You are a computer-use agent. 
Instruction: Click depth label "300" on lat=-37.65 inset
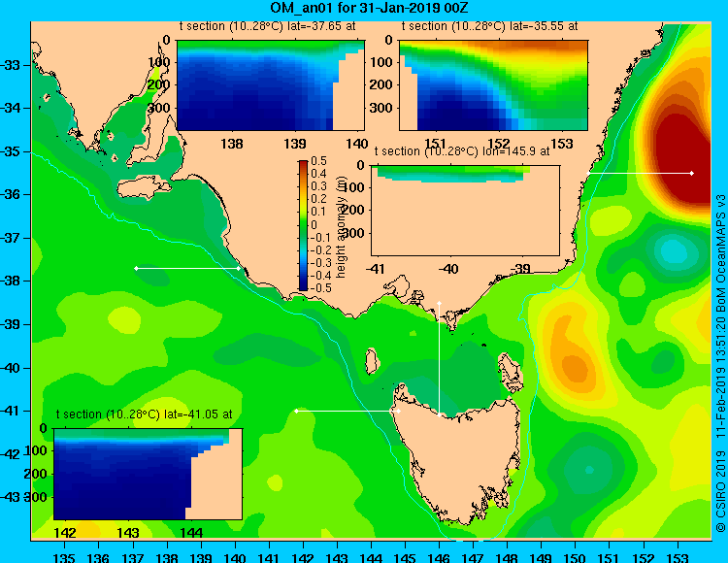[x=159, y=108]
